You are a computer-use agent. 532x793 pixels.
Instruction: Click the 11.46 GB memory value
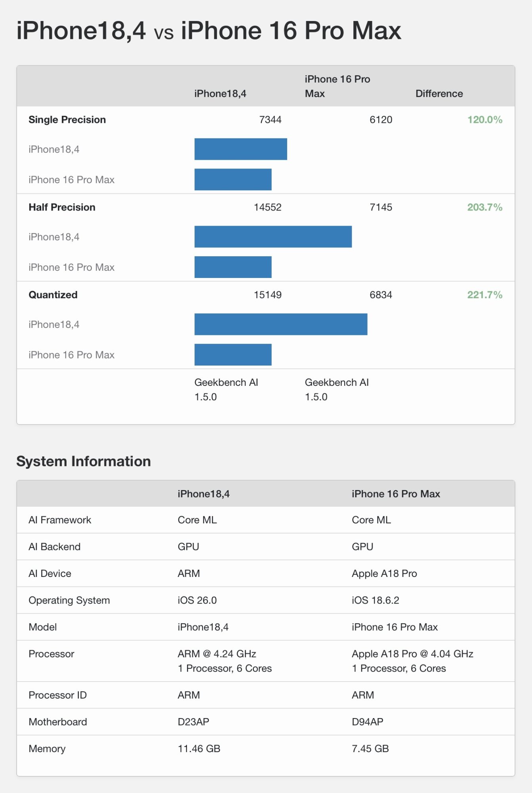[199, 749]
